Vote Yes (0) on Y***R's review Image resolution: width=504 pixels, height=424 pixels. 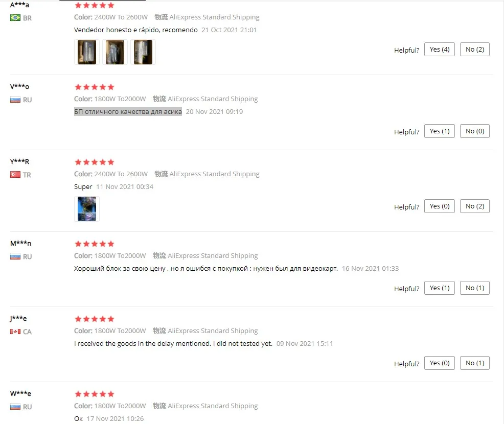point(440,206)
